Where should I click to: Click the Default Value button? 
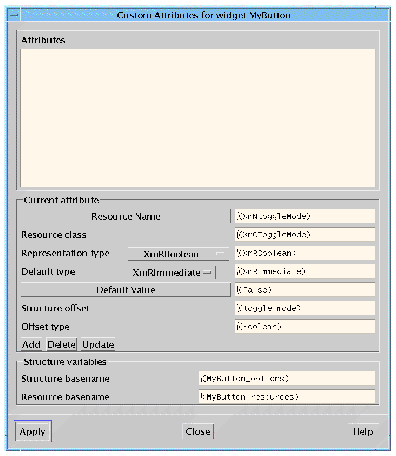coord(126,290)
